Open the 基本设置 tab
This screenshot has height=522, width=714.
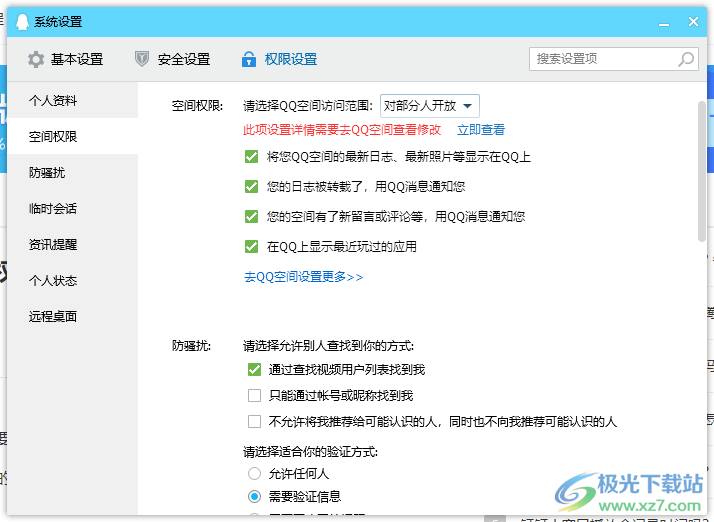[66, 59]
